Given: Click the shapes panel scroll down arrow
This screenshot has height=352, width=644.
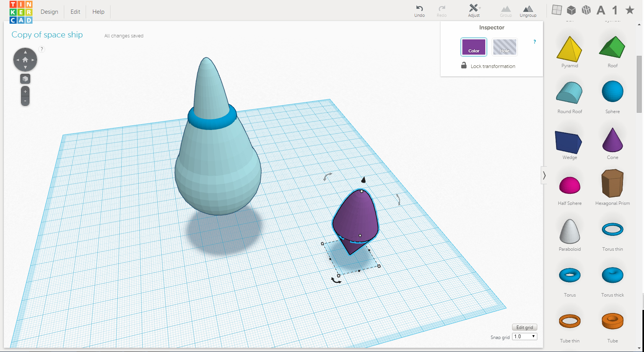Looking at the screenshot, I should 639,348.
